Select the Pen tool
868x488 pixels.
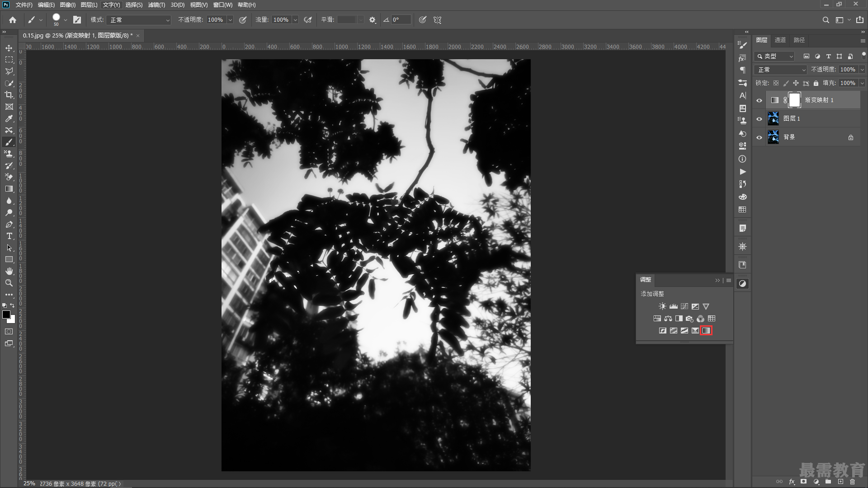[9, 225]
